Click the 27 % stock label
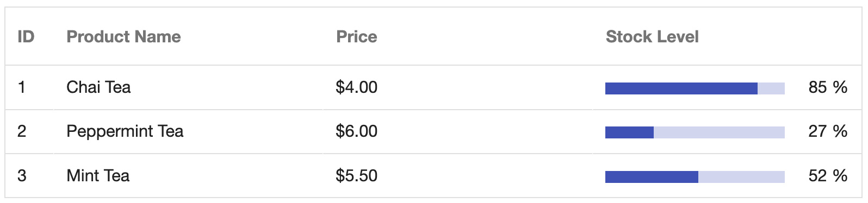The width and height of the screenshot is (868, 203). [x=828, y=131]
